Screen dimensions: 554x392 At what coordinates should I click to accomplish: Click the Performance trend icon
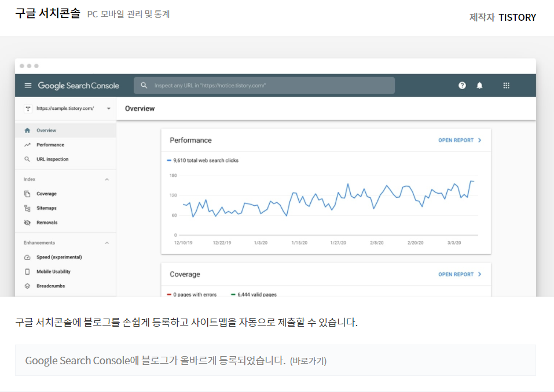[27, 145]
